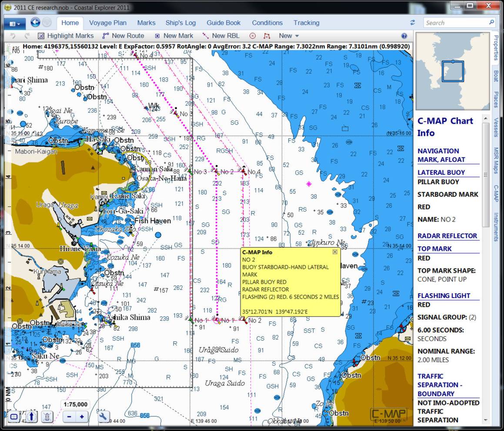504x431 pixels.
Task: Click the info panel scroll-up arrow
Action: [x=485, y=119]
